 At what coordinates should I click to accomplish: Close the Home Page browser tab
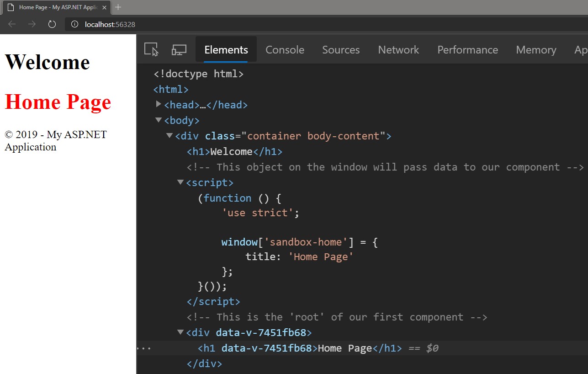coord(104,8)
